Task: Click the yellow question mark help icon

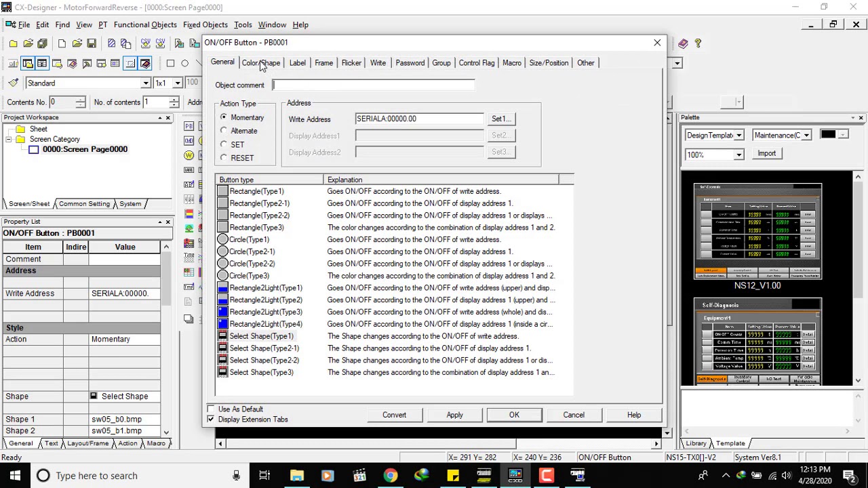Action: click(698, 43)
